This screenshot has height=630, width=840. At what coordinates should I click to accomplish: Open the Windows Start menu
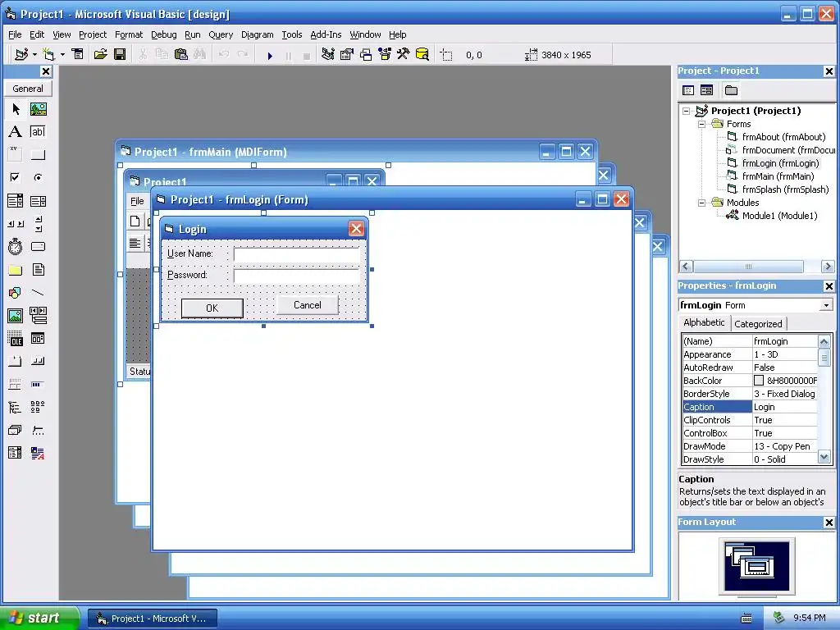click(39, 618)
